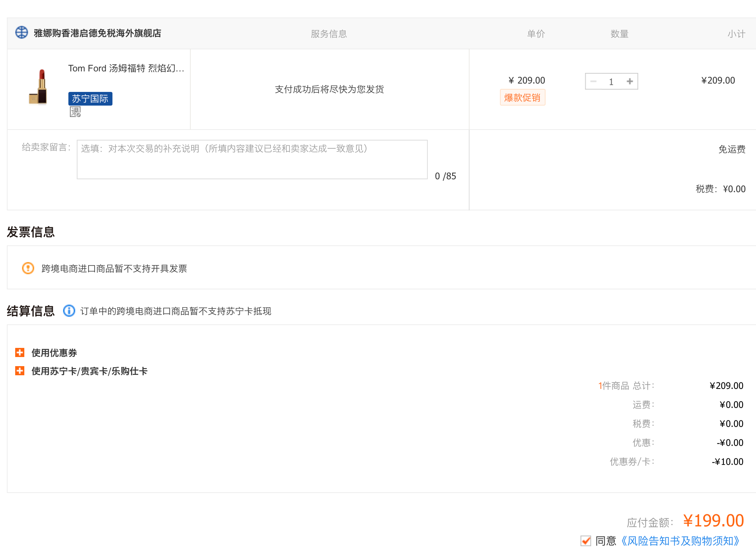Click the 跨境电商进口商品暂不支持开具发票 notice

(114, 269)
